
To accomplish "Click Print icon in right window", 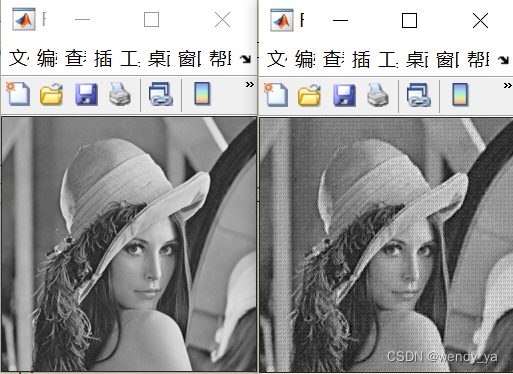I will pyautogui.click(x=378, y=95).
